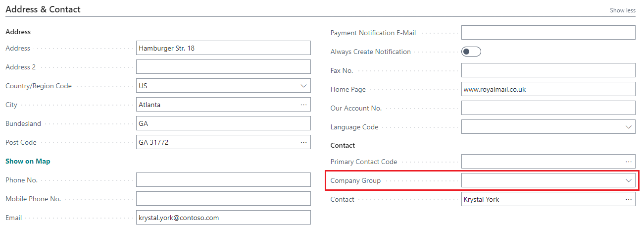Open City lookup ellipsis button
This screenshot has height=228, width=644.
click(303, 105)
